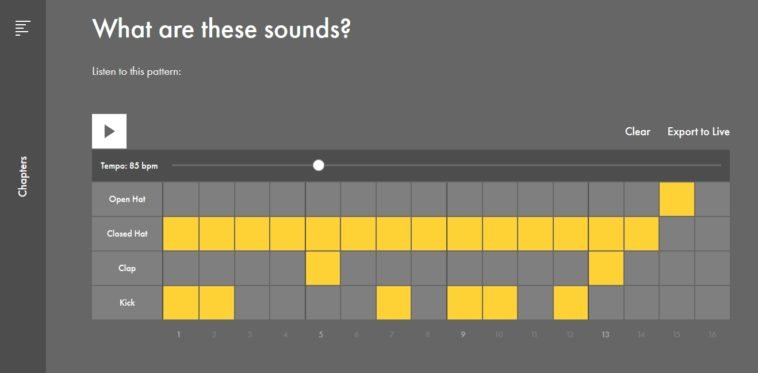
Task: Play the drum pattern
Action: point(109,131)
